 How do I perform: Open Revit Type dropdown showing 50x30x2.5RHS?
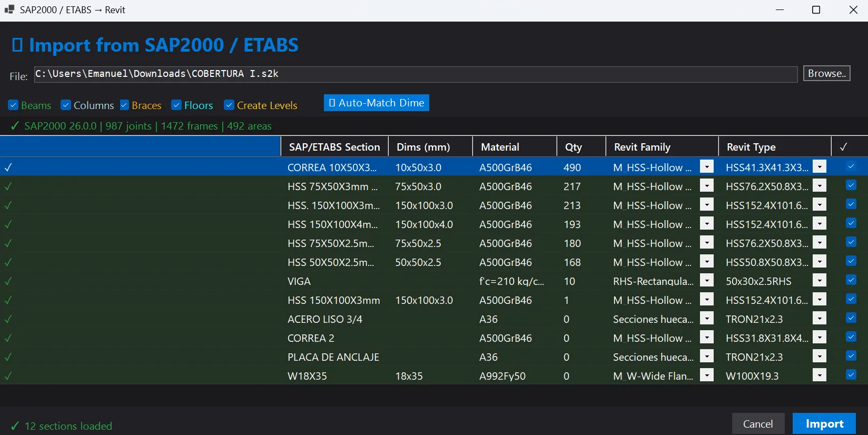point(820,281)
